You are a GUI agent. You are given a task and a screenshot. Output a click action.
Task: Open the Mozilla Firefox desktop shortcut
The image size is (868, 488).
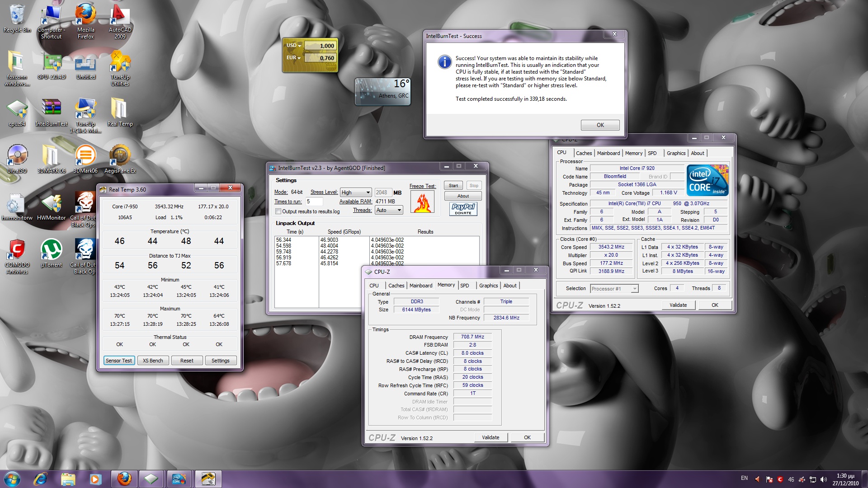click(85, 20)
